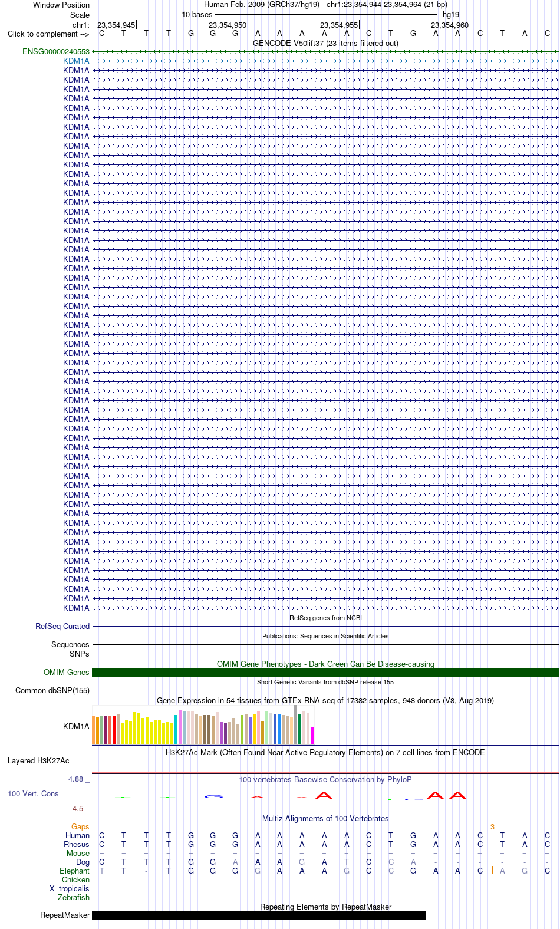Select the Chicken alignment row label
The height and width of the screenshot is (929, 560).
coord(75,879)
